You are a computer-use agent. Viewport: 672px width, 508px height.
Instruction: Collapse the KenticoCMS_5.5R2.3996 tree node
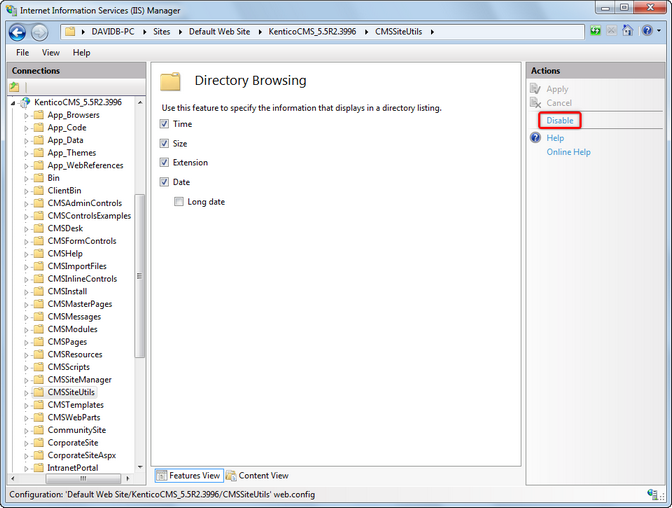pyautogui.click(x=13, y=103)
